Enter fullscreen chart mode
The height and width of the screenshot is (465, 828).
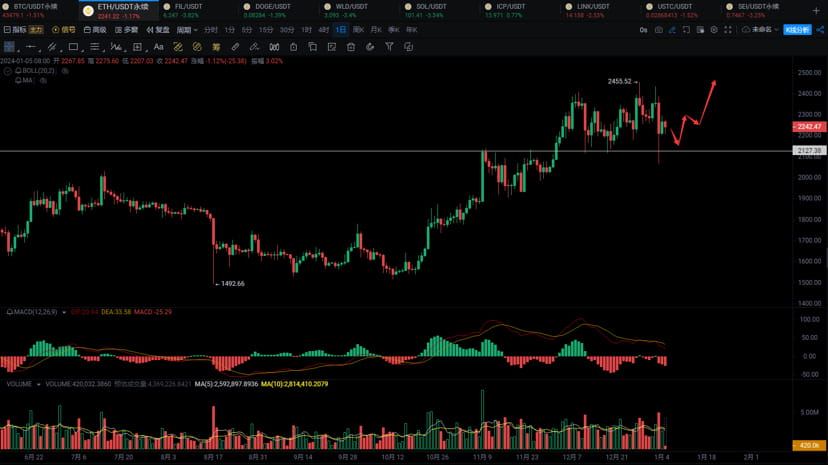tap(728, 30)
